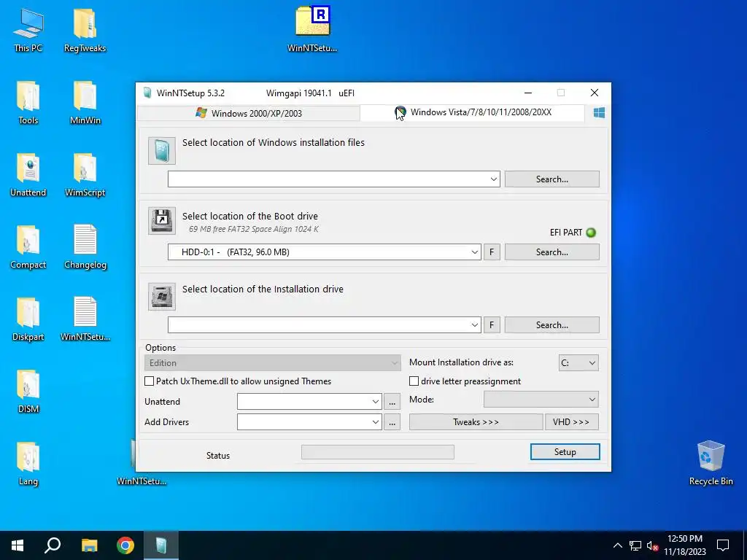This screenshot has height=560, width=747.
Task: Open the Tweaks >>> panel
Action: (x=476, y=422)
